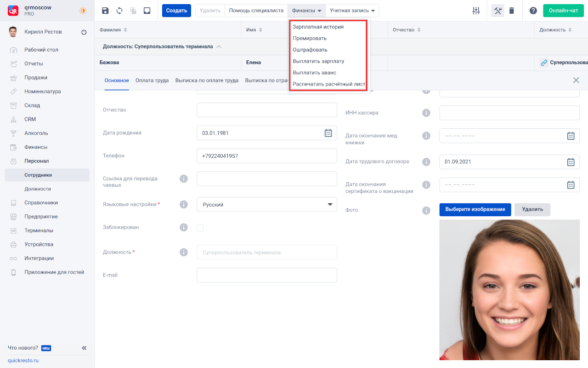Sort by Фамилия column

tap(125, 30)
